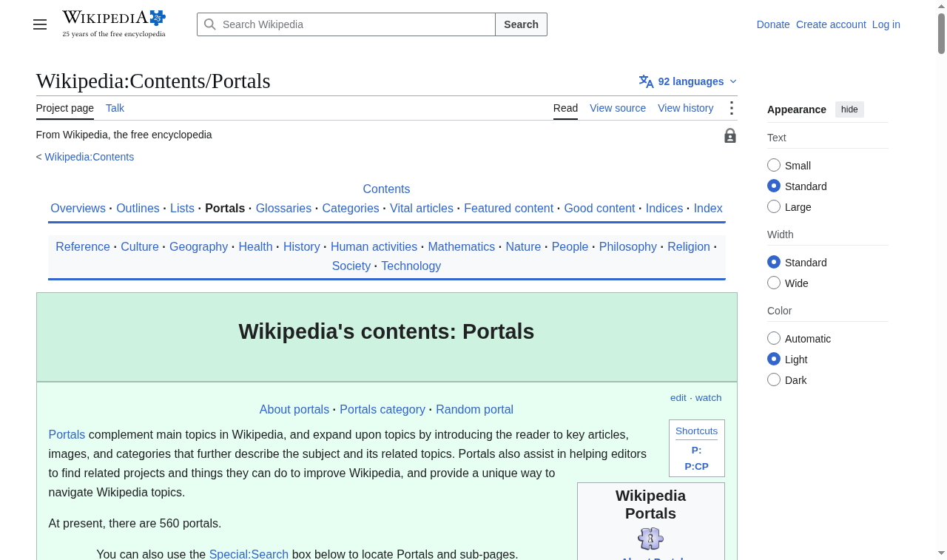Screen dimensions: 947x560
Task: Click the Log in link
Action: coord(886,24)
